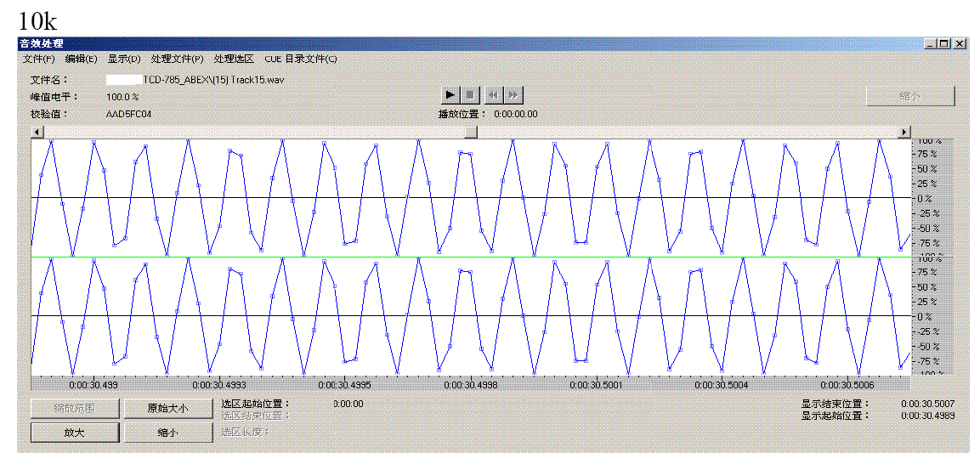The height and width of the screenshot is (464, 980).
Task: Click the 原始大小 original size button
Action: (x=167, y=409)
